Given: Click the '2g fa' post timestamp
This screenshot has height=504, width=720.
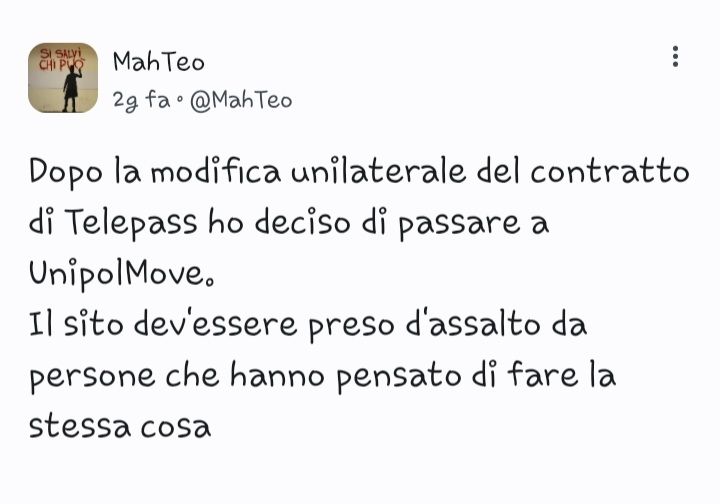Looking at the screenshot, I should (141, 100).
